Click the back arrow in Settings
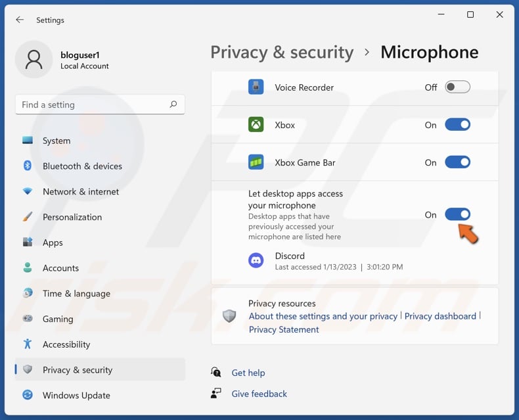Image resolution: width=519 pixels, height=420 pixels. pyautogui.click(x=20, y=20)
